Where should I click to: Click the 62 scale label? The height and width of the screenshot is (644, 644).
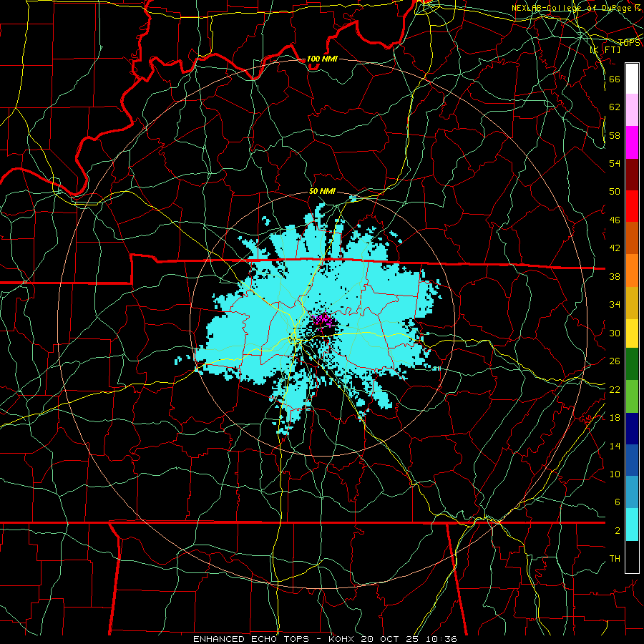[x=615, y=107]
